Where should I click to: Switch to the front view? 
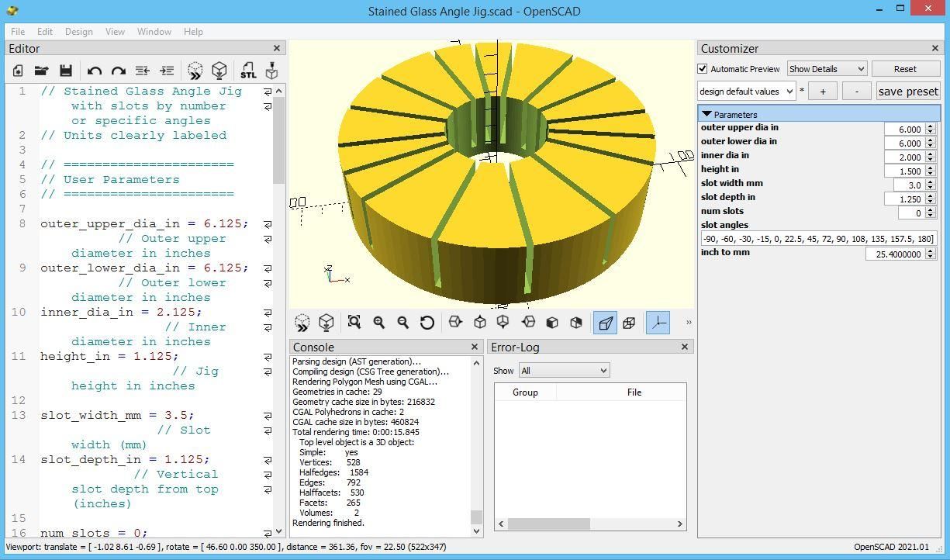[x=552, y=323]
